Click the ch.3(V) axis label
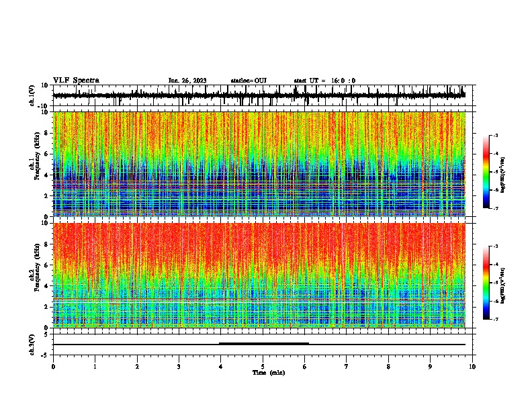Image resolution: width=532 pixels, height=411 pixels. pos(32,345)
